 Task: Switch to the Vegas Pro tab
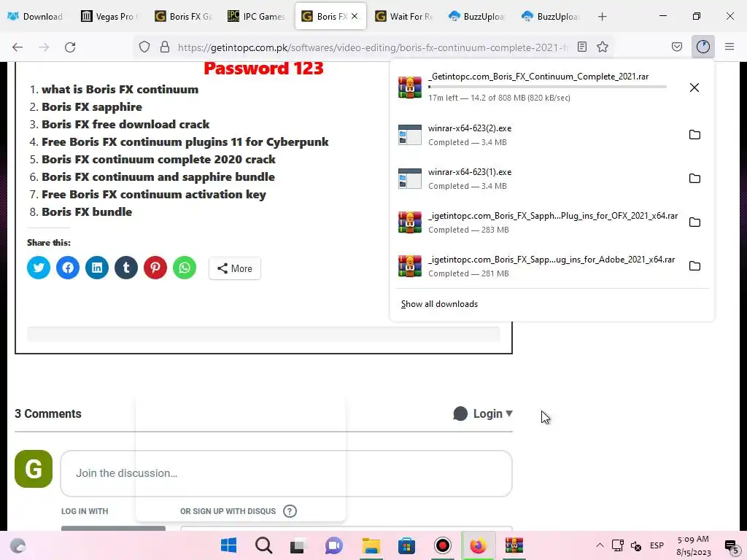click(109, 17)
